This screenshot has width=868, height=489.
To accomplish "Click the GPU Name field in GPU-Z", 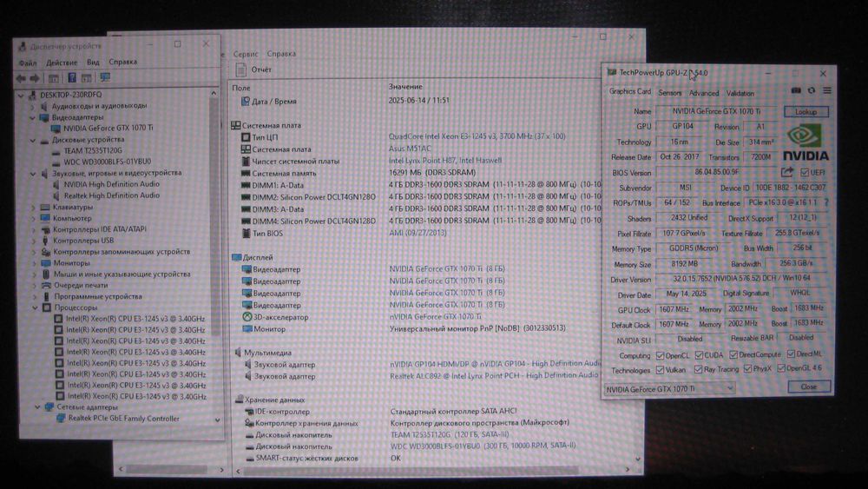I will click(x=717, y=111).
